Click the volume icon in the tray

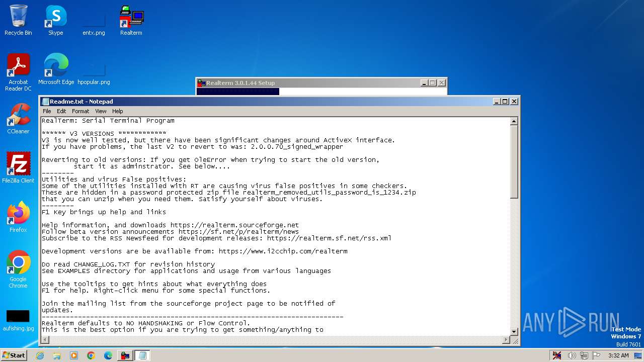[x=572, y=355]
